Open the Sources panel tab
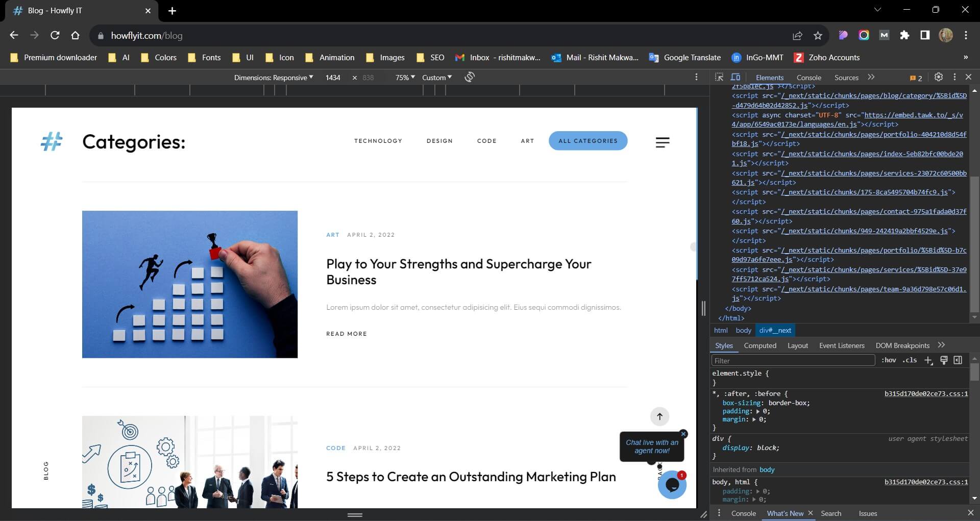This screenshot has height=521, width=980. pos(846,78)
